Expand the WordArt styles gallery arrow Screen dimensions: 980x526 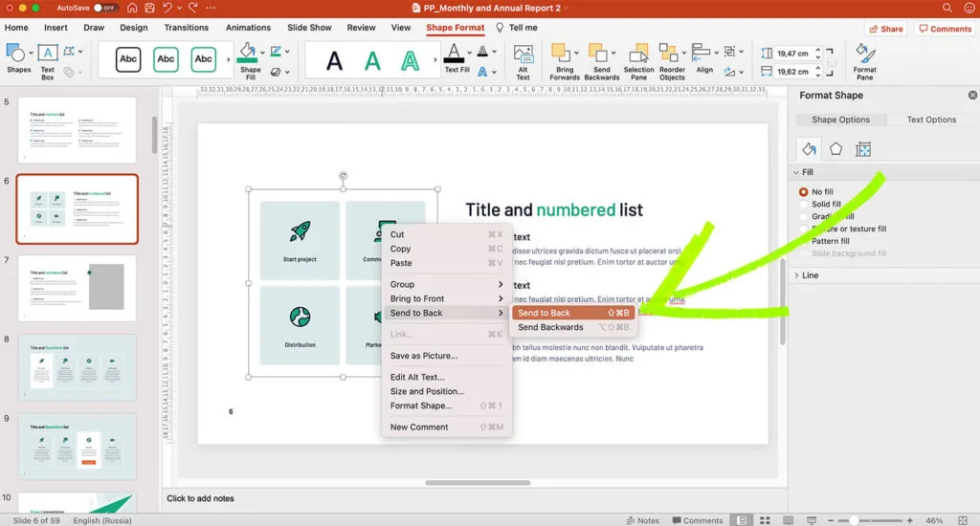pyautogui.click(x=435, y=60)
